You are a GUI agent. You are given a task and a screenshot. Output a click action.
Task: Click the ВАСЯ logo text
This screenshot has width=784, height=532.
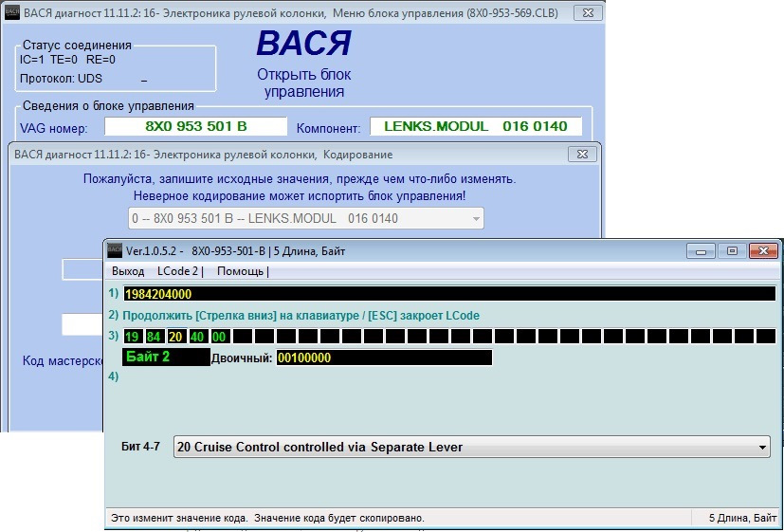tap(303, 44)
